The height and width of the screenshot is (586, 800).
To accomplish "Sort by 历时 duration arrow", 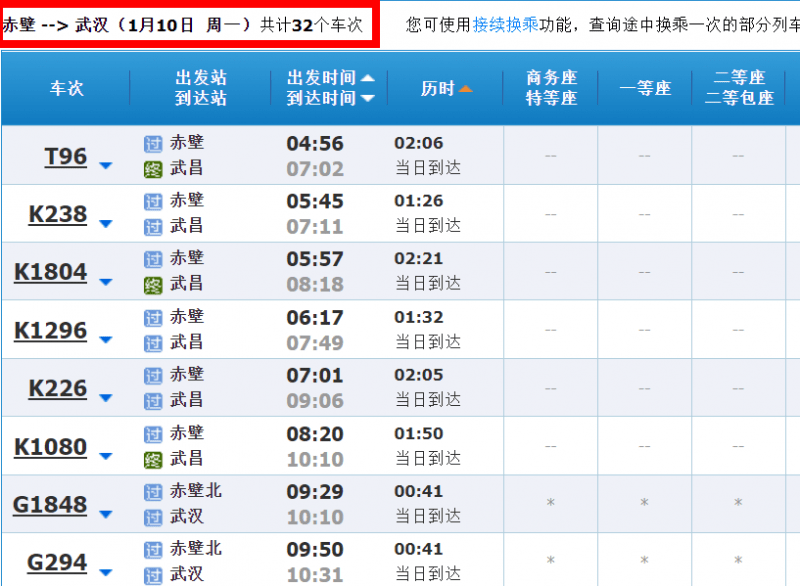I will (465, 89).
